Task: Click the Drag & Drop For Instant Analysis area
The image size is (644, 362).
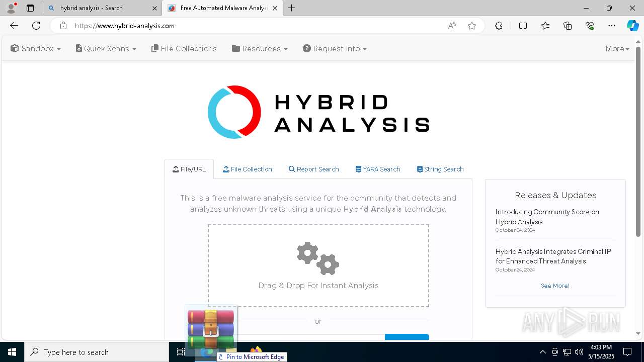Action: pos(318,265)
